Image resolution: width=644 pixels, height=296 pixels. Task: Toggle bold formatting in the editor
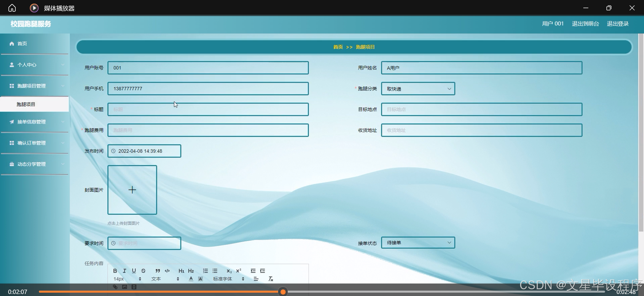pyautogui.click(x=115, y=271)
